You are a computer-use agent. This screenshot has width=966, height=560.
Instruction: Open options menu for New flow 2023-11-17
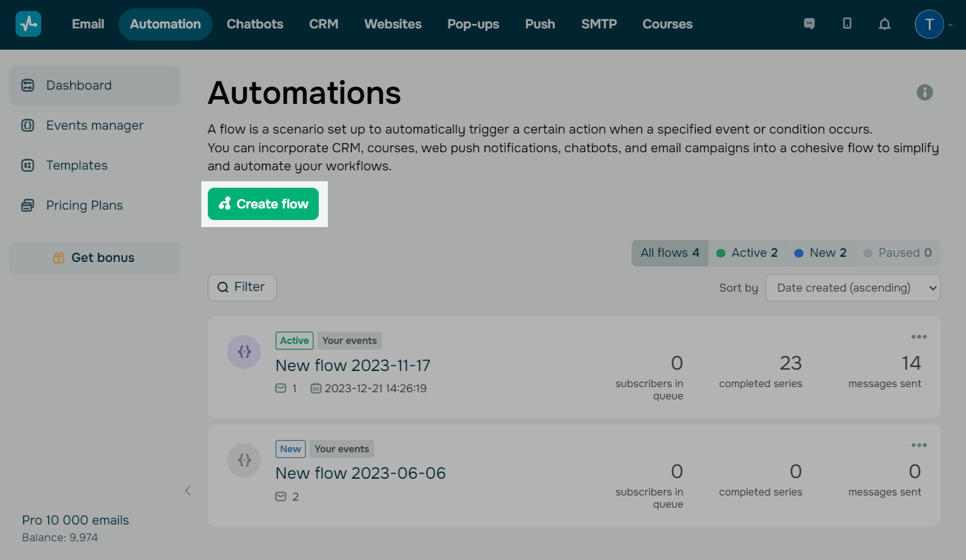919,337
